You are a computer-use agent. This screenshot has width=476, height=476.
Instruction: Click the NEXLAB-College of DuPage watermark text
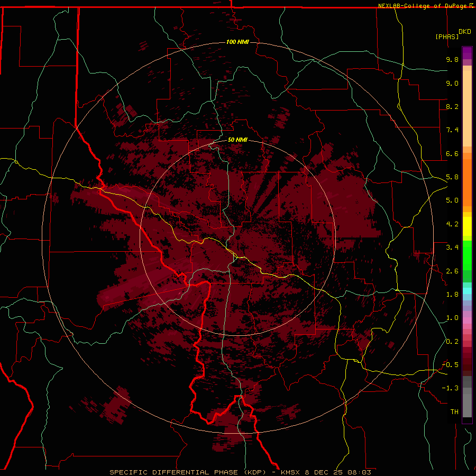[425, 6]
